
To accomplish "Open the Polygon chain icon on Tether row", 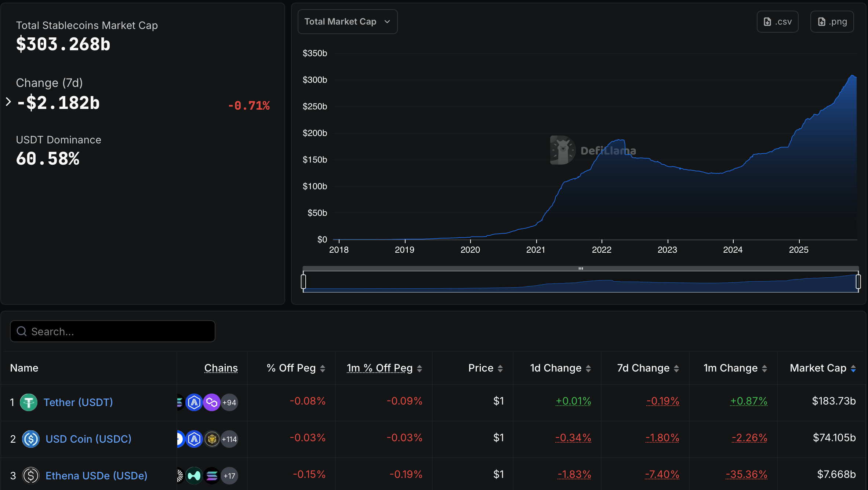I will tap(212, 402).
